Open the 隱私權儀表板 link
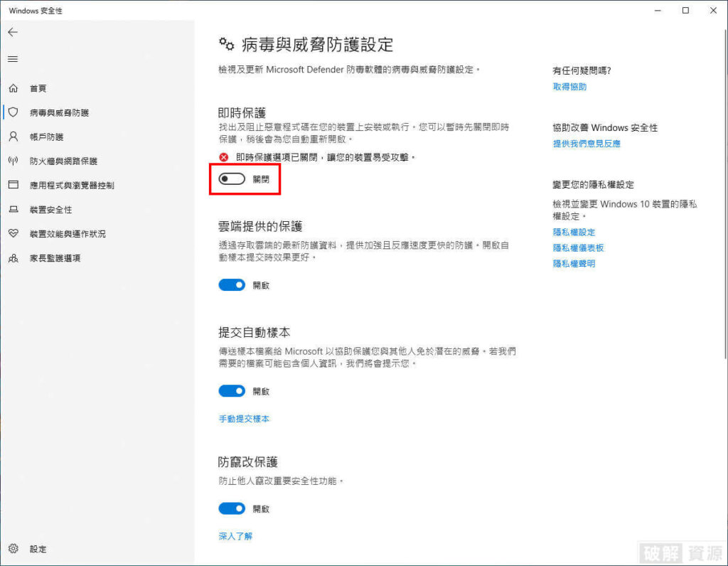The image size is (728, 566). pos(578,247)
